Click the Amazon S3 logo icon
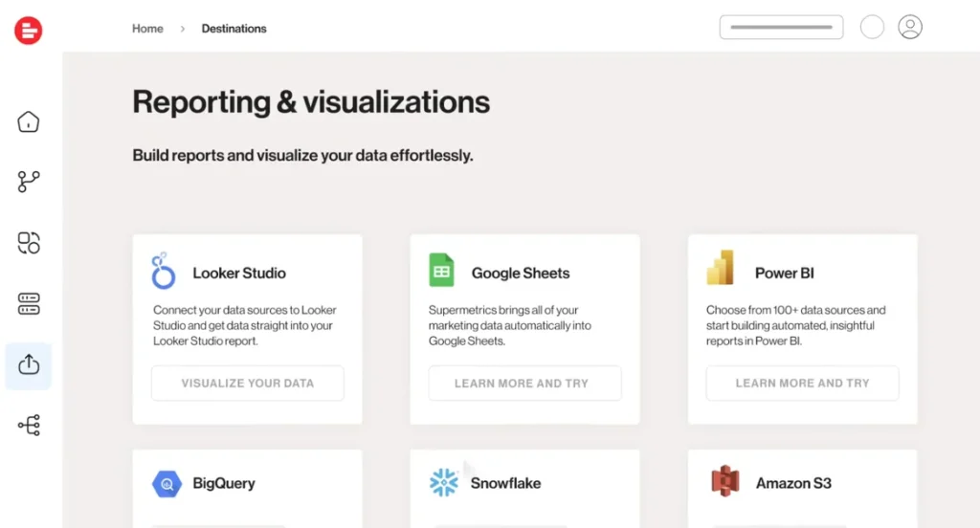This screenshot has width=980, height=528. coord(725,481)
